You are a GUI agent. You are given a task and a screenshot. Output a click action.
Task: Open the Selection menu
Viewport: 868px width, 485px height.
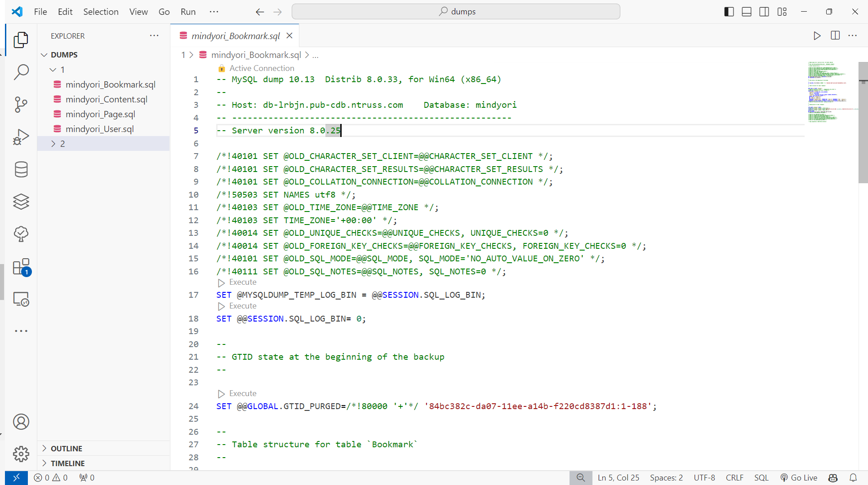[101, 12]
